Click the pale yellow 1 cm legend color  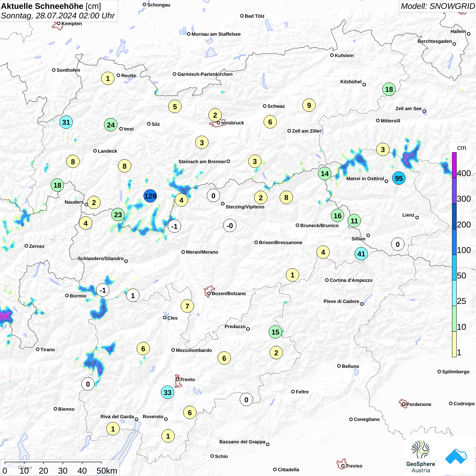pos(454,344)
